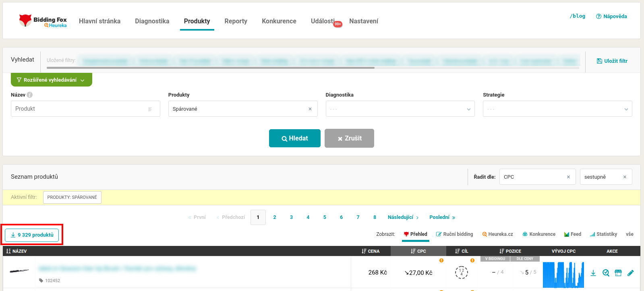Click the Uložit filtr link
Image resolution: width=644 pixels, height=291 pixels.
(612, 61)
